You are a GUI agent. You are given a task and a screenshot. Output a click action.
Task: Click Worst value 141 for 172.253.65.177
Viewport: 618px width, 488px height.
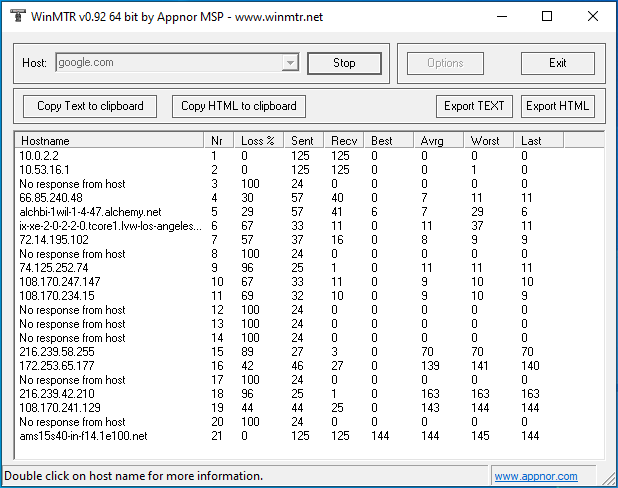(480, 366)
